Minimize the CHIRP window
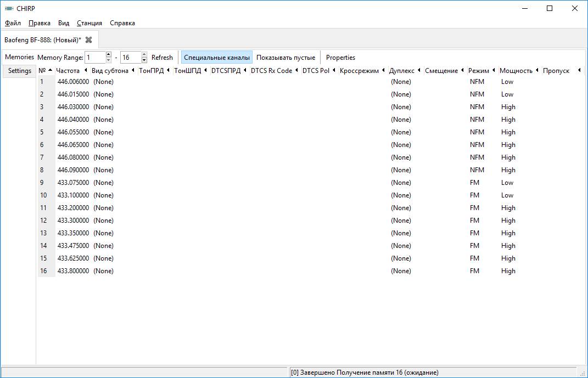This screenshot has width=588, height=378. coord(525,8)
